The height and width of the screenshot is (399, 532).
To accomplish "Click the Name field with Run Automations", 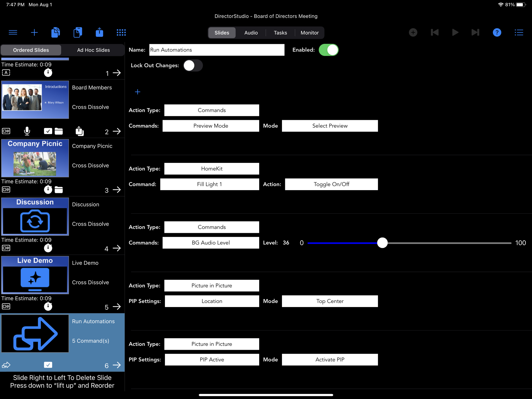I will pos(216,50).
